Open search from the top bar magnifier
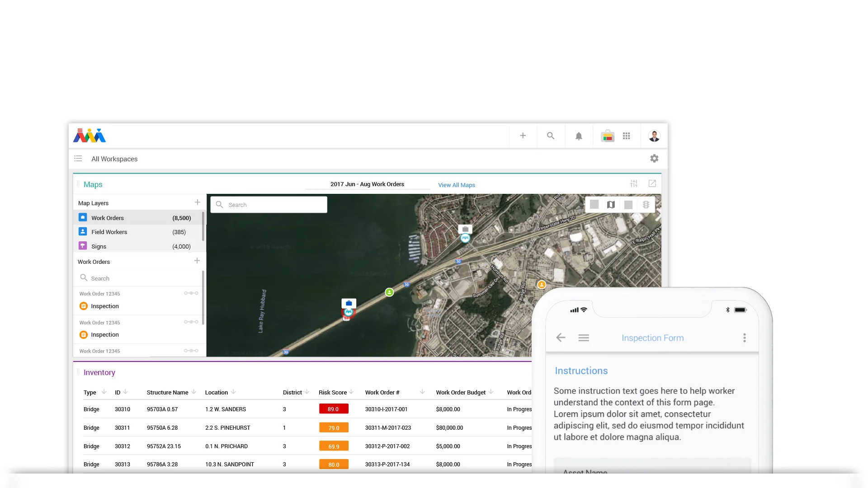The width and height of the screenshot is (868, 488). [551, 136]
